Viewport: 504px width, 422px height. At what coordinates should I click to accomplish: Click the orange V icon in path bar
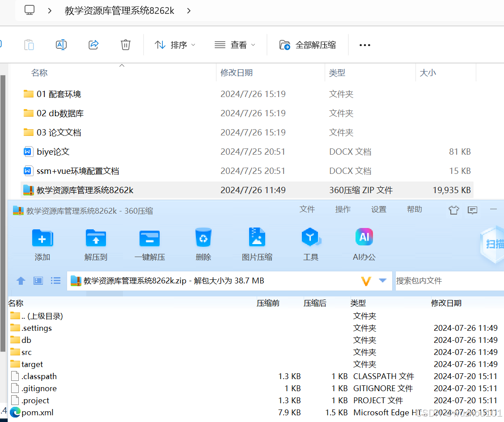(366, 281)
